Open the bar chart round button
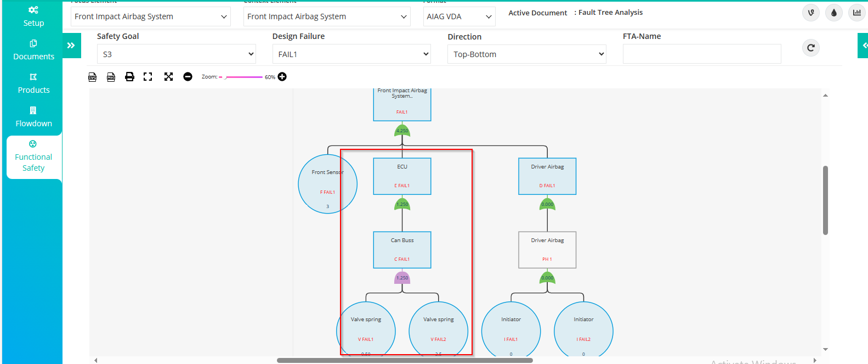Screen dimensions: 868x364 pos(856,13)
